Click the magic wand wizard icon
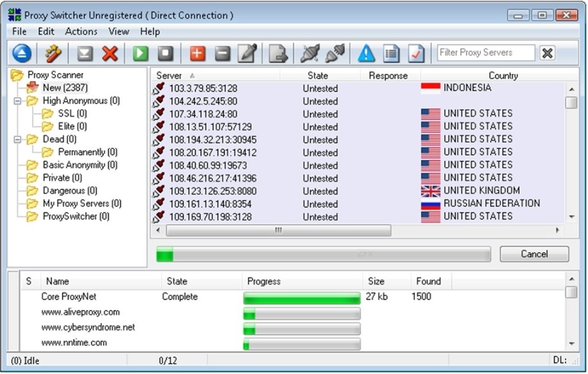The image size is (588, 374). pyautogui.click(x=54, y=54)
